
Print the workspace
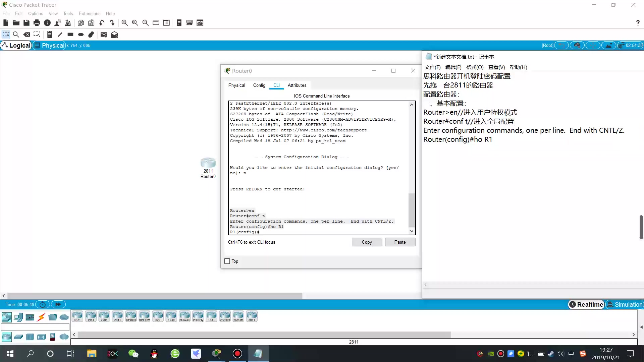click(x=37, y=23)
